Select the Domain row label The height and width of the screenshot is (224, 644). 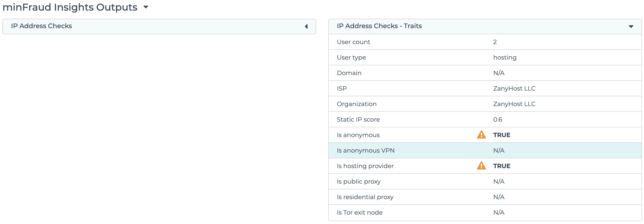349,73
